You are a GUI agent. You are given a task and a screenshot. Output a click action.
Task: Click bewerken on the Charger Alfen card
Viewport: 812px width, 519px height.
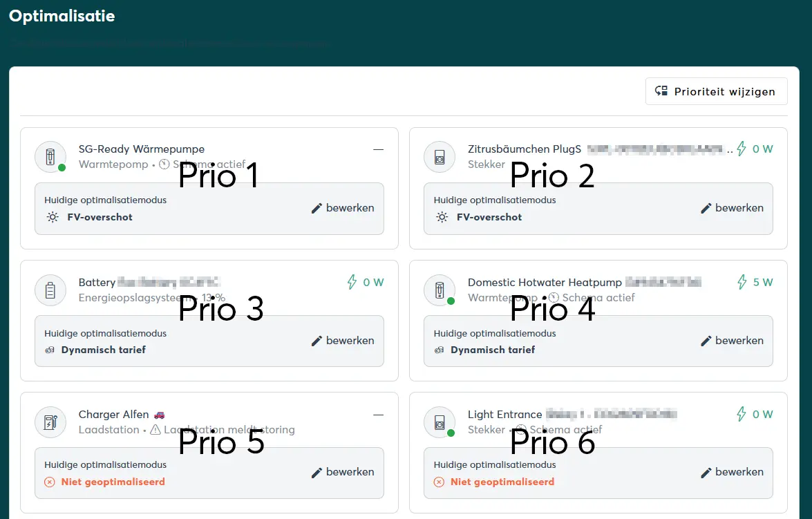coord(343,472)
